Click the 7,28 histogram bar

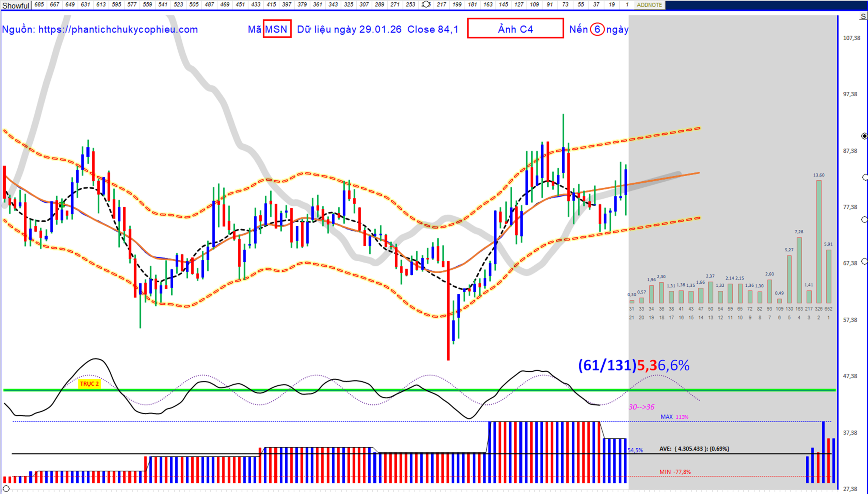(x=799, y=270)
